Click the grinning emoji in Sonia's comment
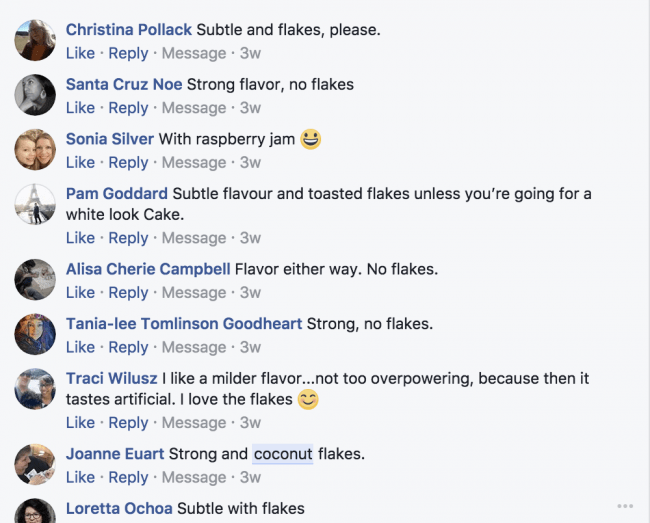Image resolution: width=650 pixels, height=523 pixels. [310, 139]
